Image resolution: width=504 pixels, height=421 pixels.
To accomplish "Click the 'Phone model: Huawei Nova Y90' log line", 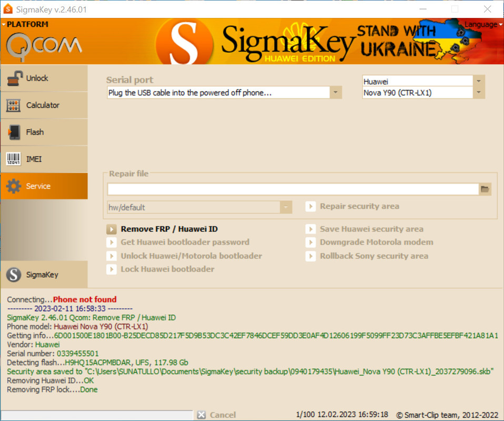I will tap(77, 326).
